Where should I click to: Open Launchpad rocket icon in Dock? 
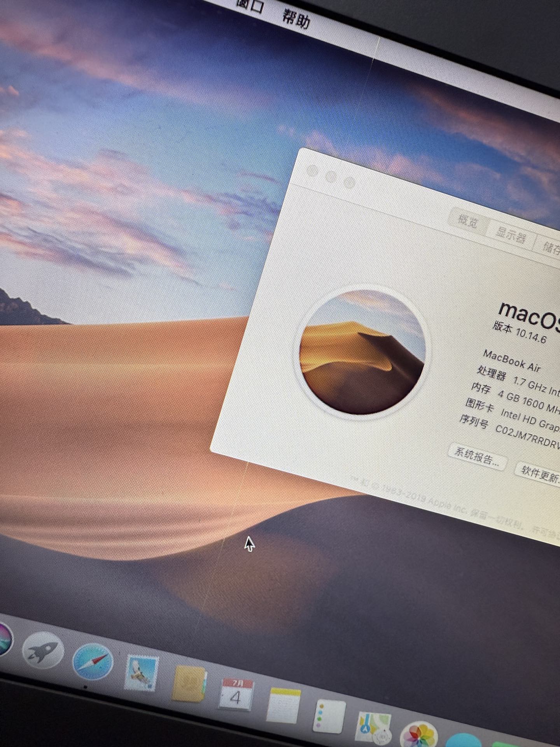pyautogui.click(x=42, y=649)
